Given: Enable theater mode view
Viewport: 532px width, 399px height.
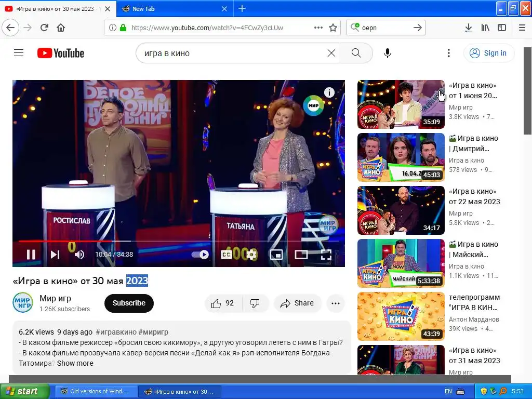Looking at the screenshot, I should 301,255.
